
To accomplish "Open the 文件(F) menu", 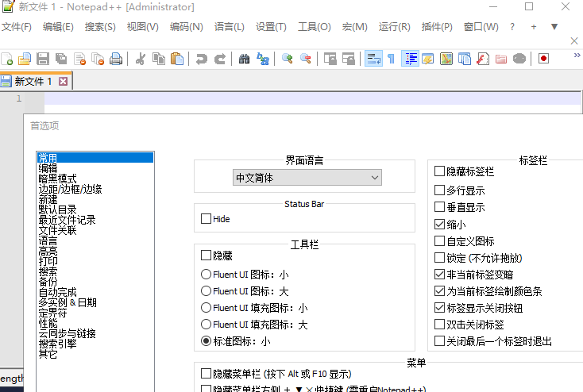I will tap(17, 27).
